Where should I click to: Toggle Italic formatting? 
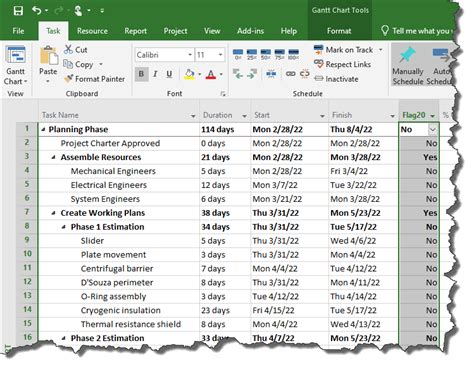coord(155,74)
